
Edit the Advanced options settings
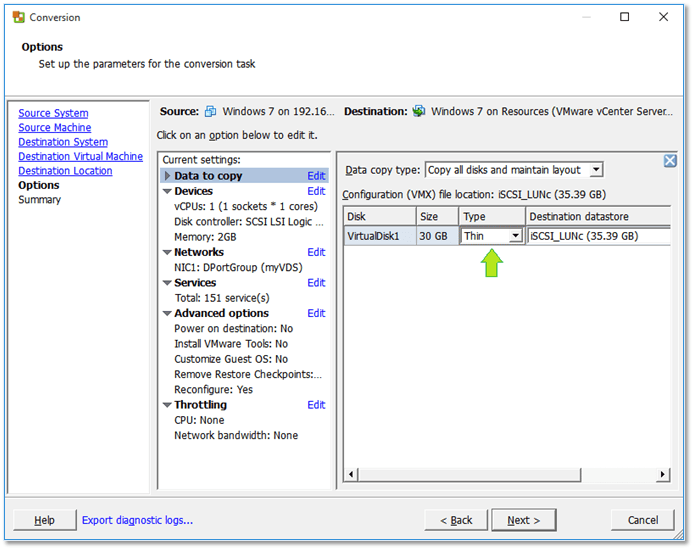pyautogui.click(x=316, y=313)
